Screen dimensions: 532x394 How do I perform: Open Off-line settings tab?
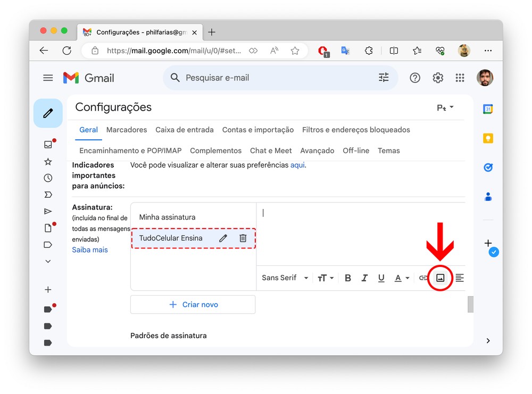[356, 150]
